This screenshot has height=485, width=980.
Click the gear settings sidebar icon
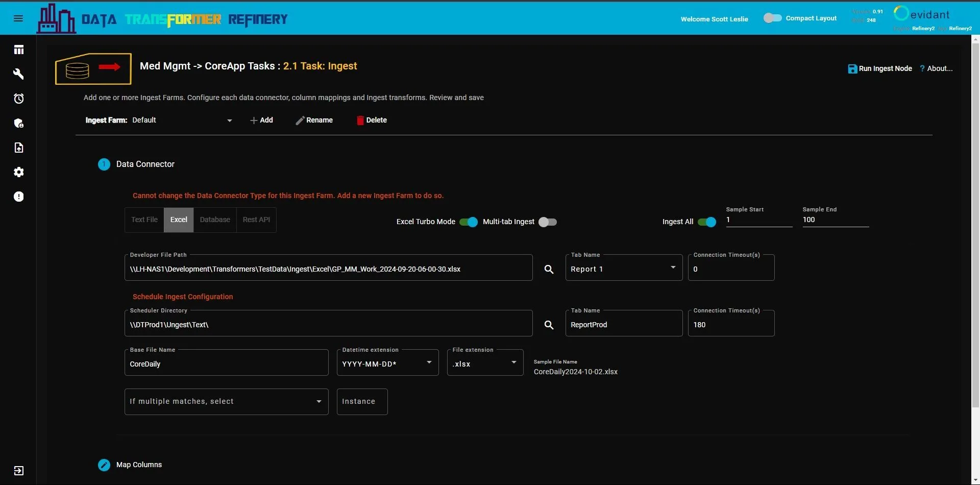tap(19, 172)
